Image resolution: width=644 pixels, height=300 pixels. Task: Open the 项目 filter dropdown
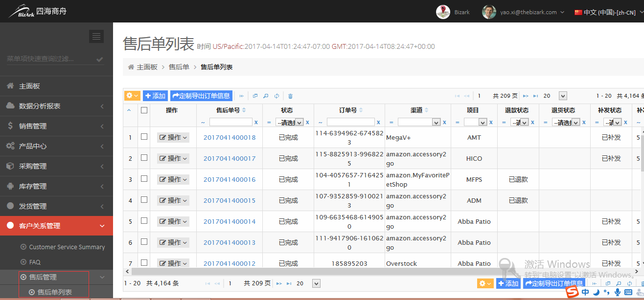[476, 122]
